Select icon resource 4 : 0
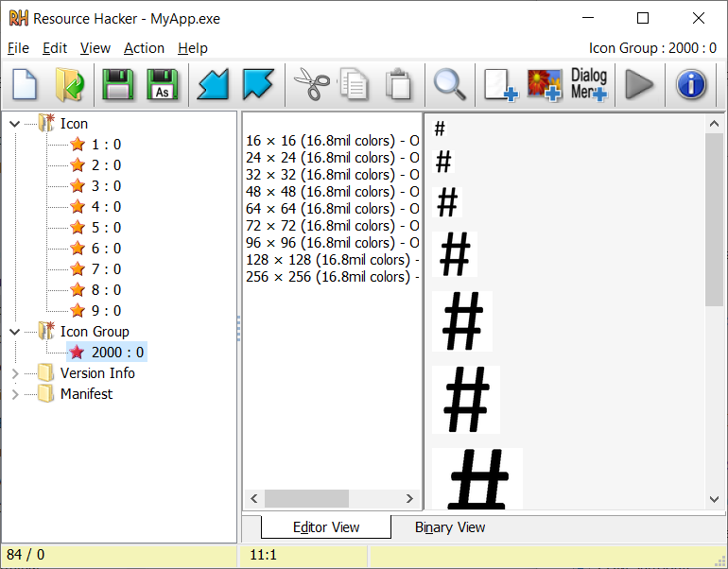This screenshot has width=728, height=569. click(95, 207)
